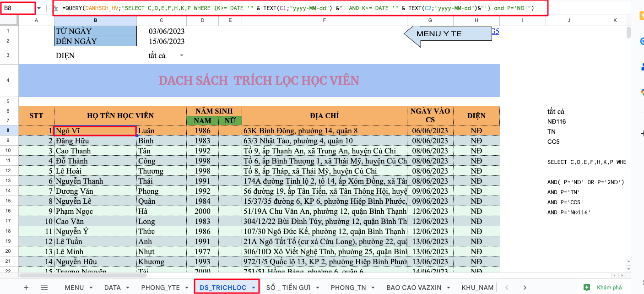644x294 pixels.
Task: Click the ĐẾN NGÀY label cell
Action: coord(95,41)
